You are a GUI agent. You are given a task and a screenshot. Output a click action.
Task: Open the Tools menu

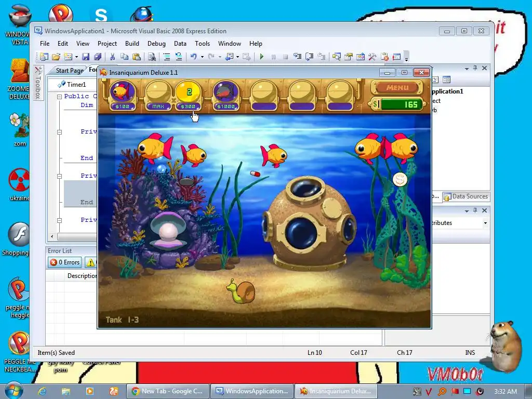[x=202, y=44]
